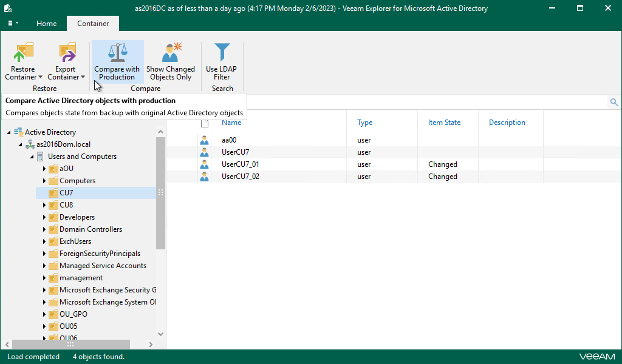The image size is (622, 364).
Task: Click the as2016Dom.local domain icon
Action: tap(30, 144)
